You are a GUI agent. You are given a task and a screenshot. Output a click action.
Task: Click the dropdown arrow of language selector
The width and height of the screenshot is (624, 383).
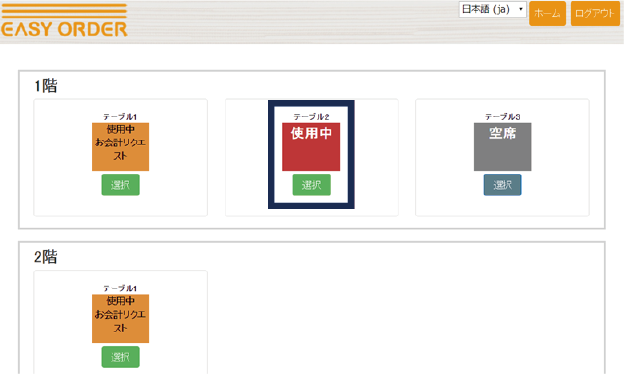[x=521, y=9]
